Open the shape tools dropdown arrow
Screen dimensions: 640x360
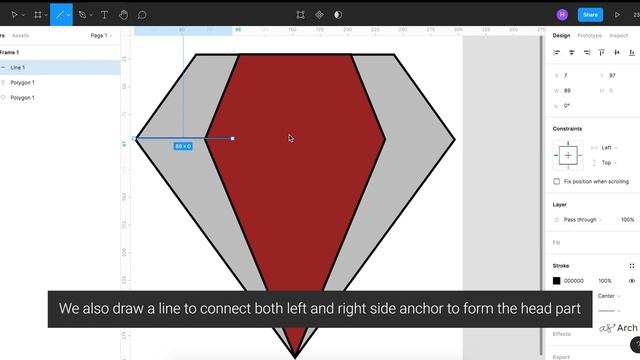pyautogui.click(x=69, y=15)
